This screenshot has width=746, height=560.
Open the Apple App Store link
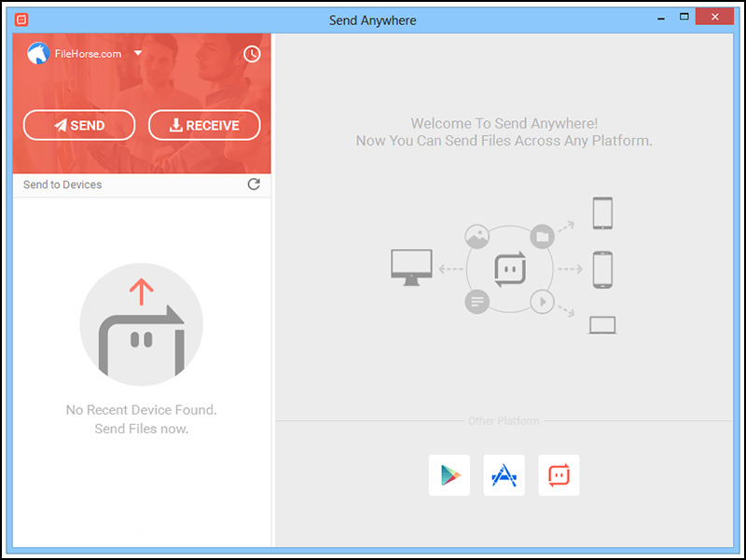click(x=504, y=474)
